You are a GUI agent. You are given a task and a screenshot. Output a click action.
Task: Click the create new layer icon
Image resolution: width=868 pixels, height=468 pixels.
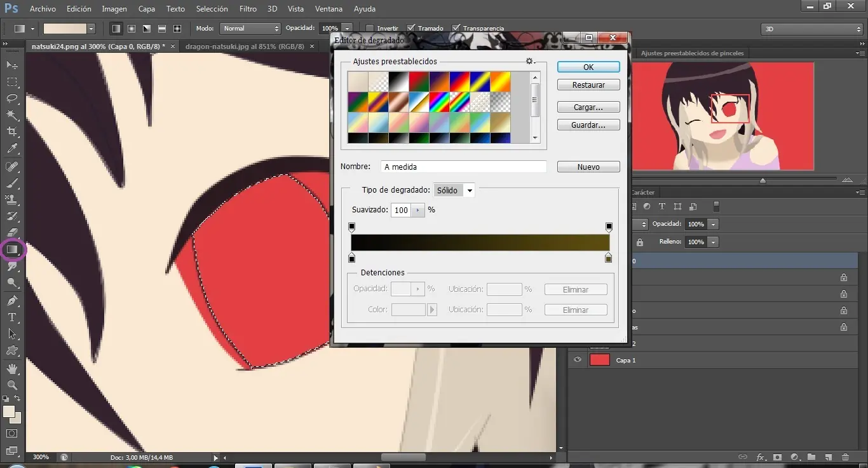(829, 457)
